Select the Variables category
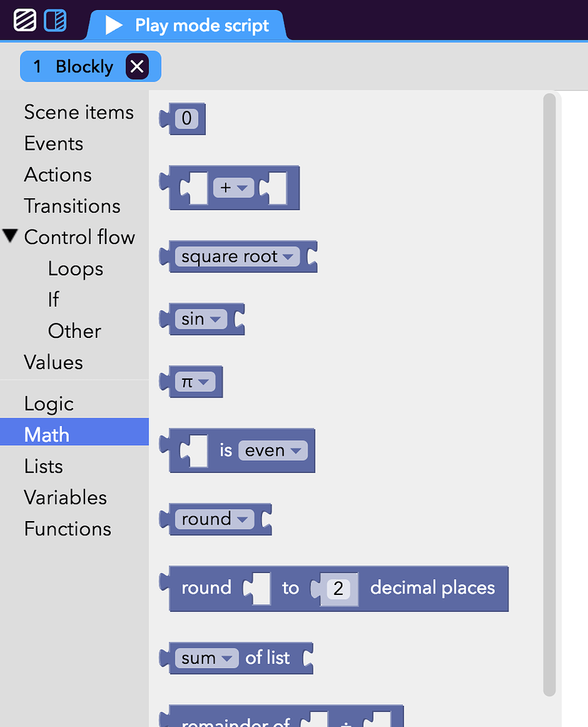This screenshot has height=727, width=588. click(65, 497)
